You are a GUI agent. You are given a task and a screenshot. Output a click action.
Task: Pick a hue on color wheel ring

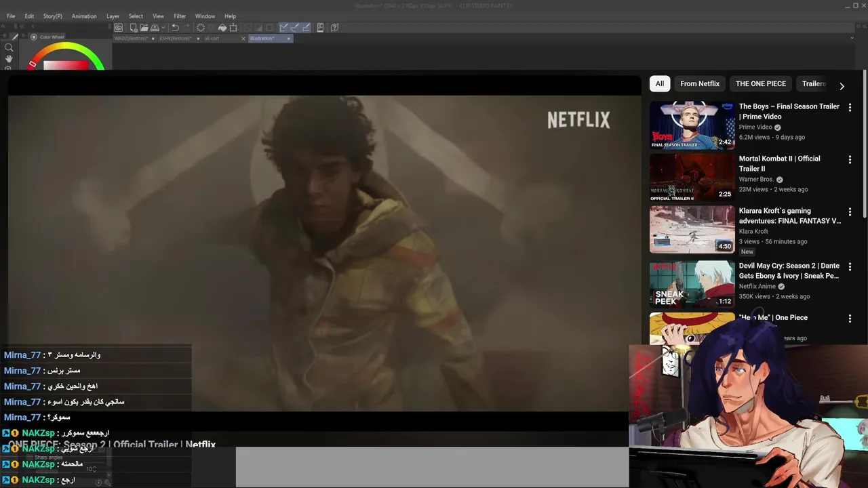[66, 46]
